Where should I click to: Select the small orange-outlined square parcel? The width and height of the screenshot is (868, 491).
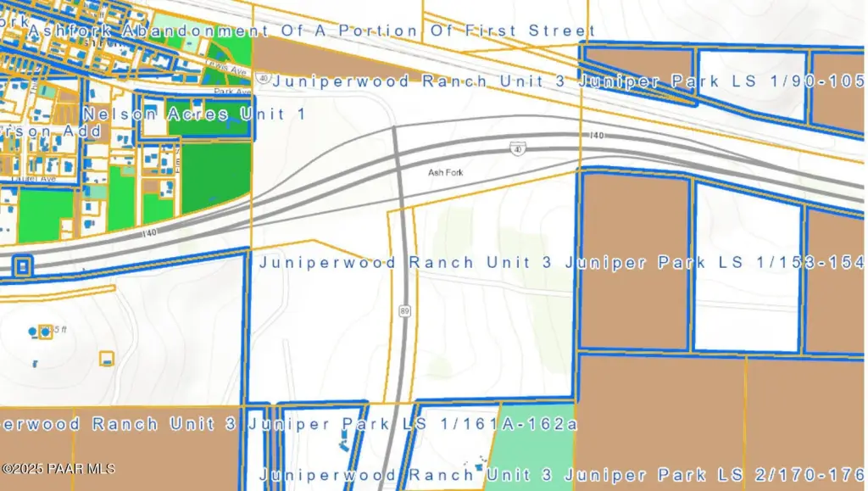[106, 359]
